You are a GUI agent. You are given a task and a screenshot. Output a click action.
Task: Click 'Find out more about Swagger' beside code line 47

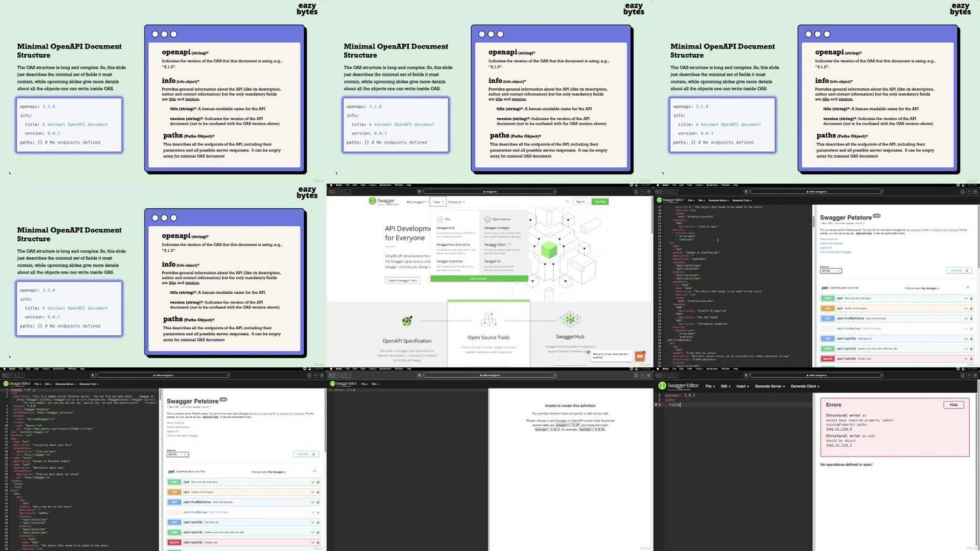coord(835,252)
